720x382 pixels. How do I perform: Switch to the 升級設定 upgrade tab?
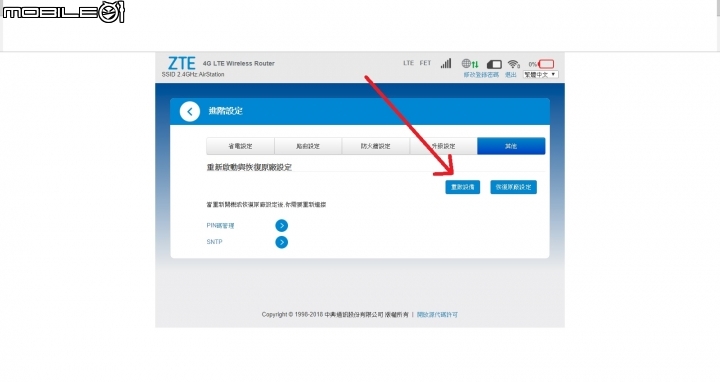click(444, 146)
